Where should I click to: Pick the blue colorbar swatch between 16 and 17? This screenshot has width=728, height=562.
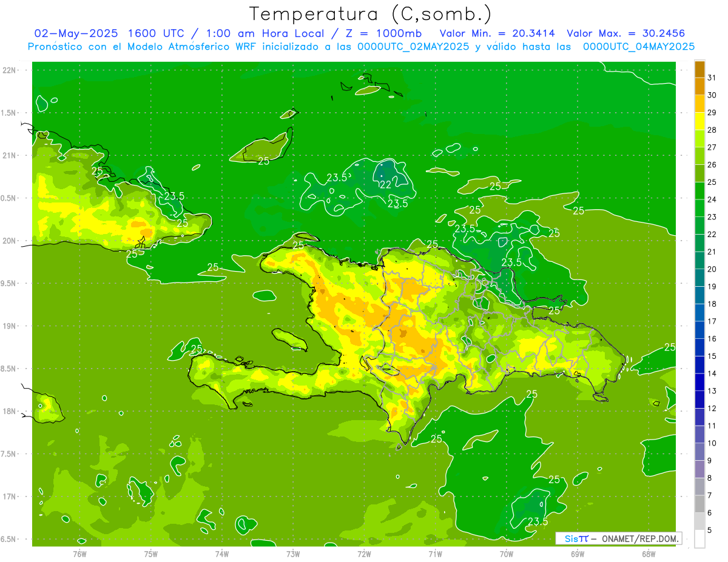(699, 330)
